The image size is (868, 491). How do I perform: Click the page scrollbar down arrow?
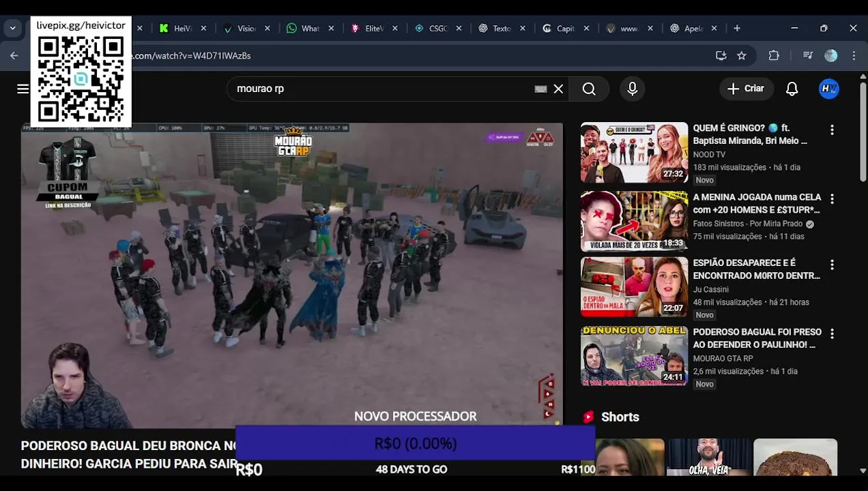[863, 471]
